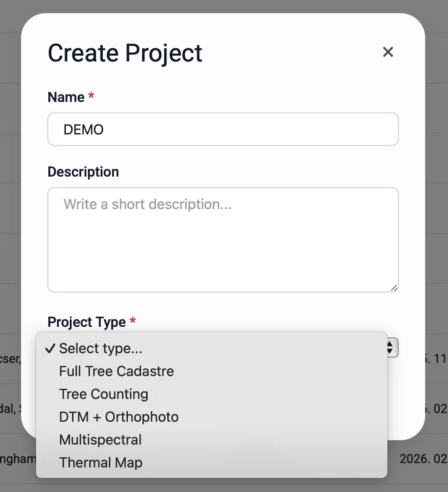Viewport: 448px width, 492px height.
Task: Click the Create Project heading
Action: tap(125, 53)
